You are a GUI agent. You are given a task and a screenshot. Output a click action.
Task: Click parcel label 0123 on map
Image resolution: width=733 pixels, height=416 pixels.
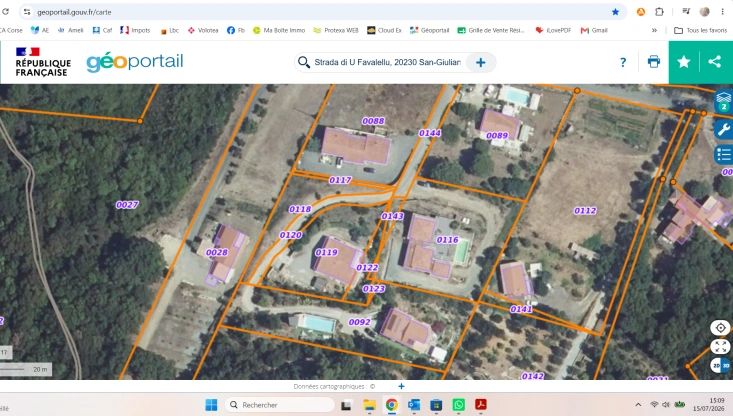(x=374, y=289)
